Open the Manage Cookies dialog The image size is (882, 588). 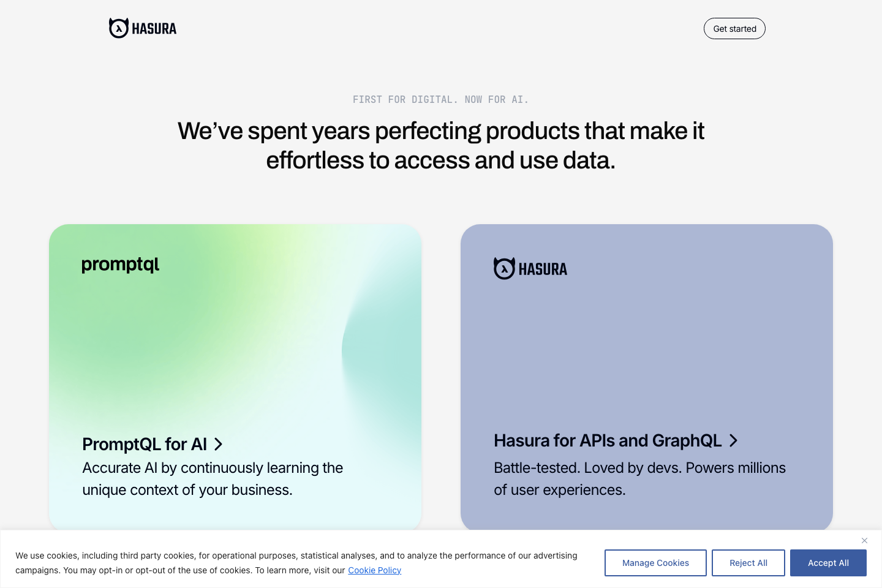(655, 562)
